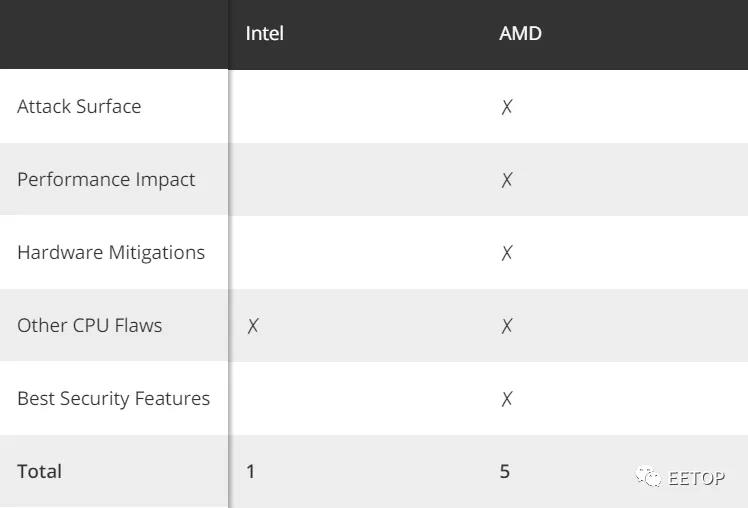Select the Hardware Mitigations row label
The width and height of the screenshot is (748, 508).
coord(111,253)
